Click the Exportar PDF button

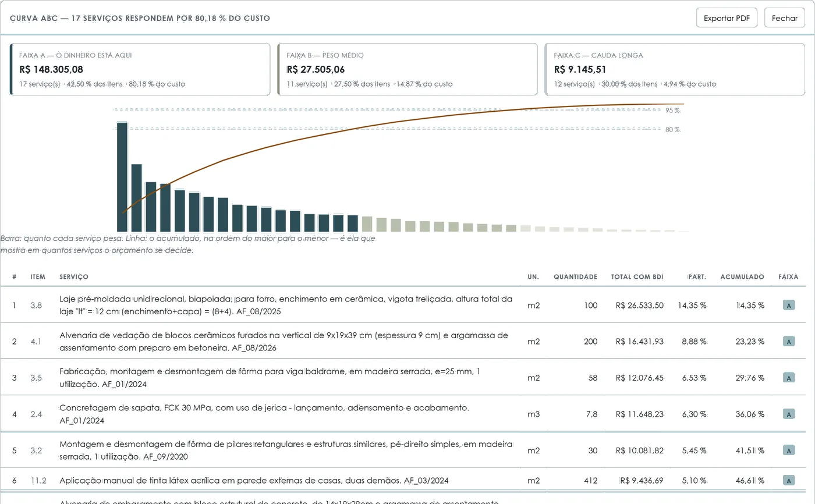[727, 18]
